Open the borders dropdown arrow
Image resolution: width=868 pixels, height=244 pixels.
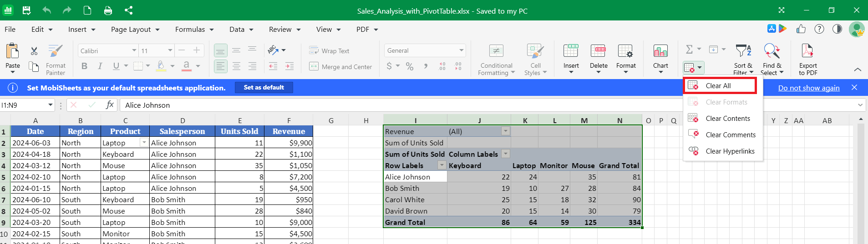click(148, 66)
